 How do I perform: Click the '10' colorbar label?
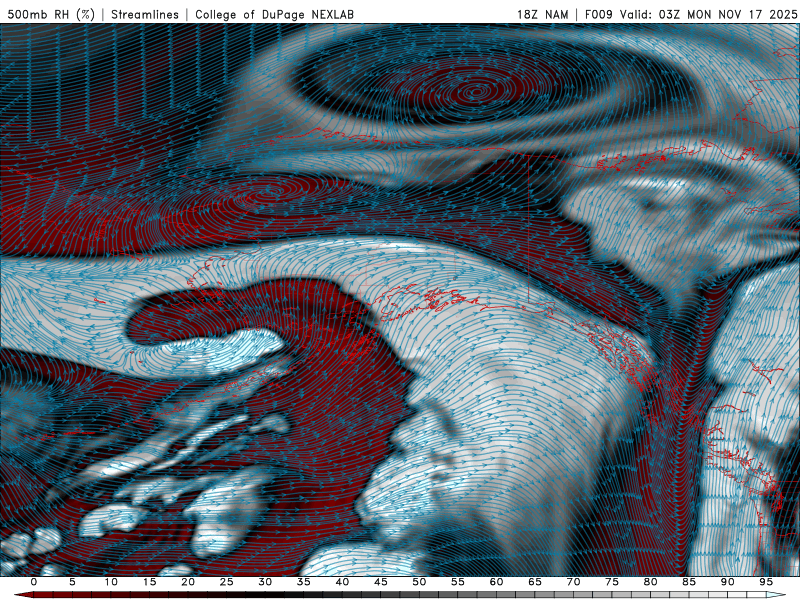(x=111, y=582)
